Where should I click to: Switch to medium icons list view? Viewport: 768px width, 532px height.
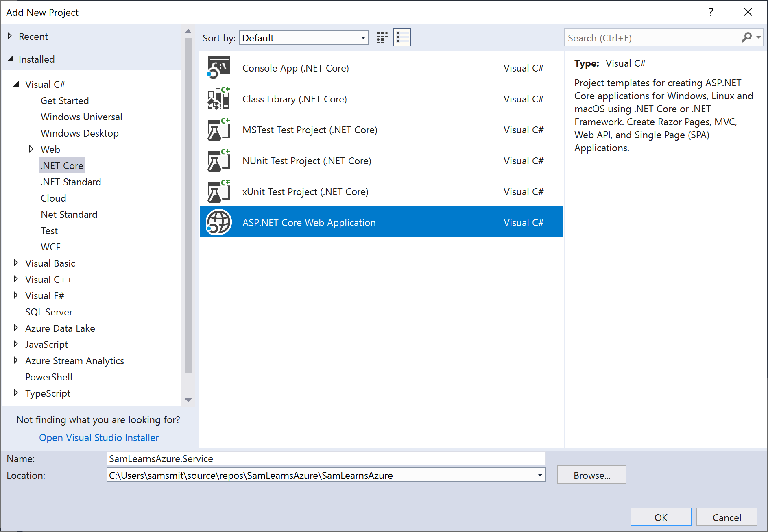(x=402, y=38)
